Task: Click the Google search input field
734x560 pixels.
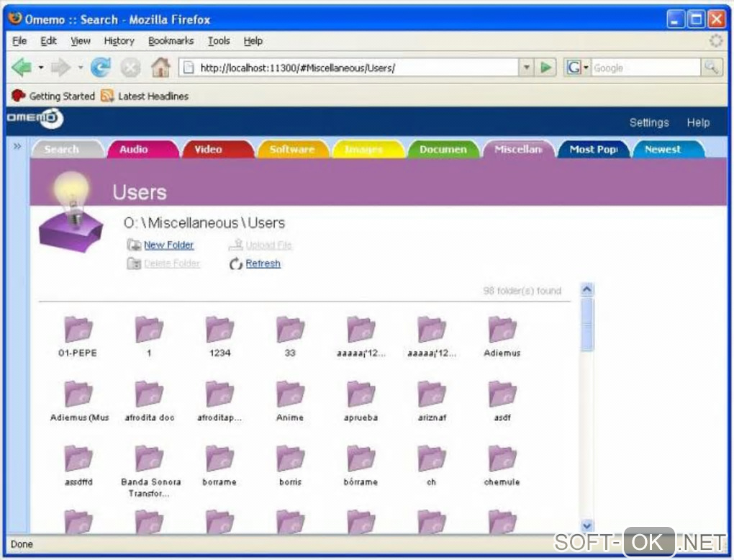Action: (x=646, y=68)
